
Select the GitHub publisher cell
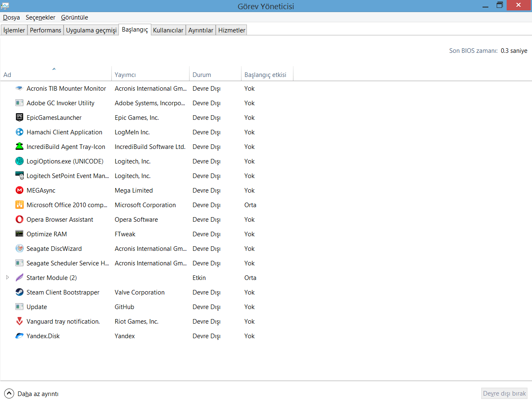(124, 307)
